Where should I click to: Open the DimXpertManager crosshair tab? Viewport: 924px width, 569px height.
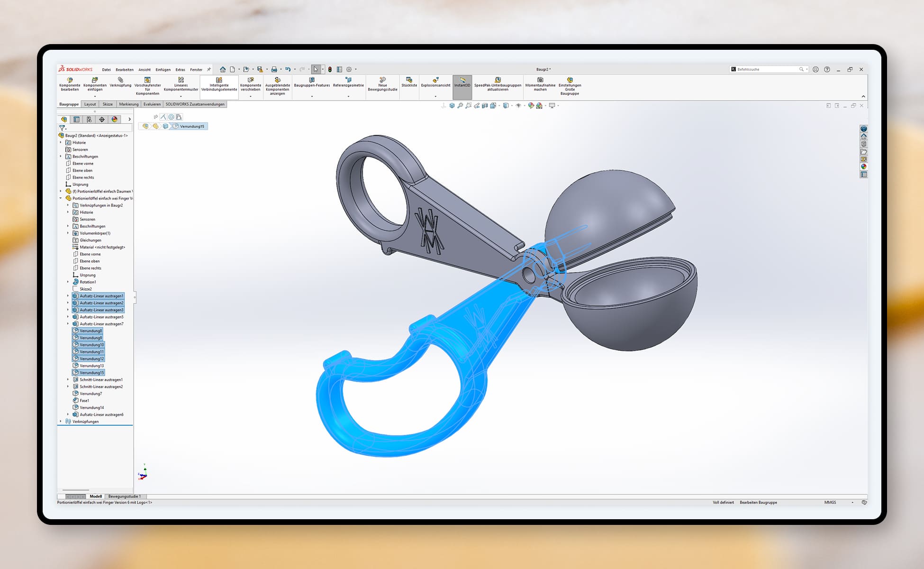click(101, 119)
